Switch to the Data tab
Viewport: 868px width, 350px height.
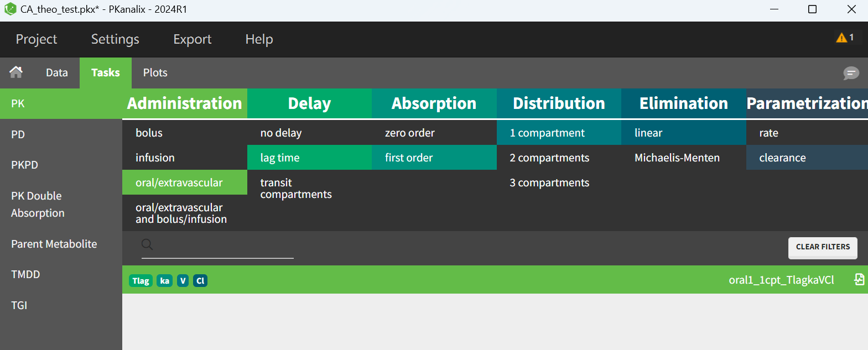(56, 73)
